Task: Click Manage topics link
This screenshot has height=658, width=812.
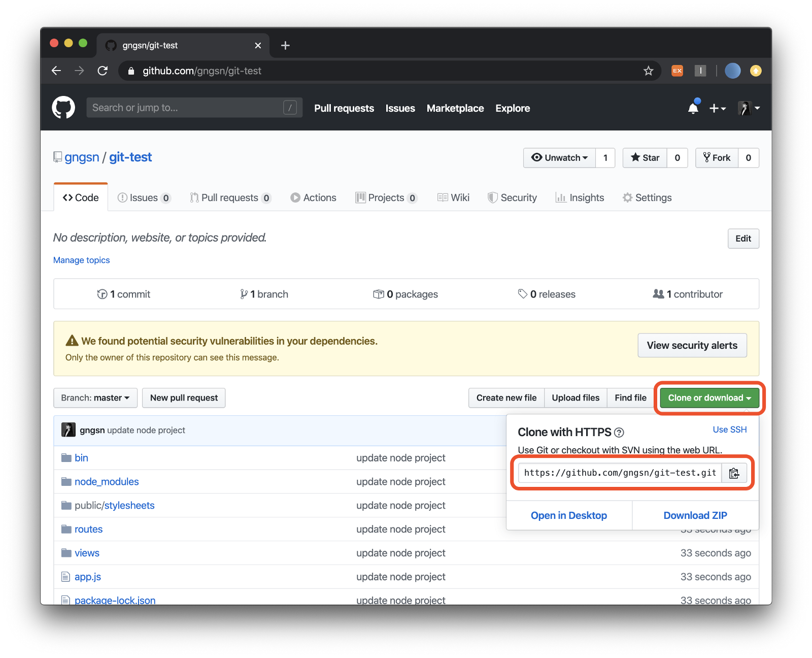Action: [81, 260]
